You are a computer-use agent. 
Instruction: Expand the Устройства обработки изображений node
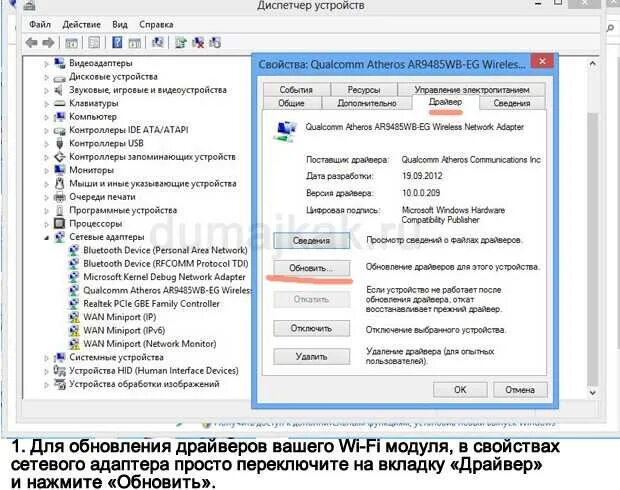click(x=46, y=384)
